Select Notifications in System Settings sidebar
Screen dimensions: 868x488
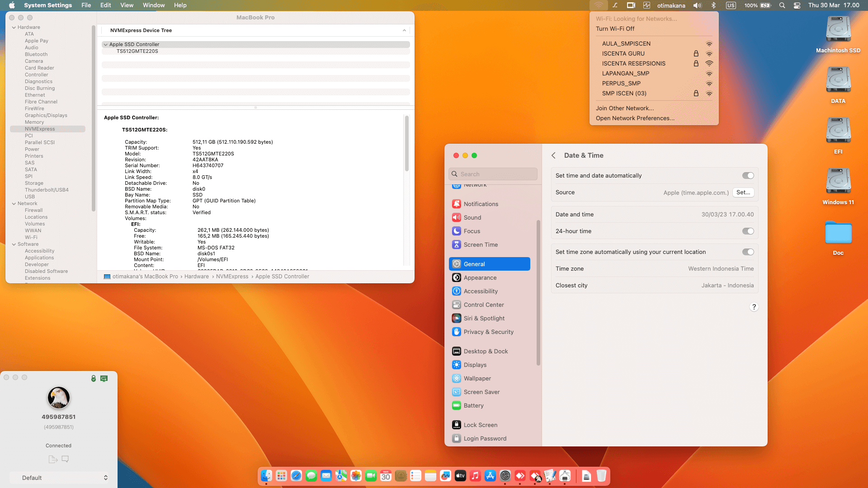click(x=481, y=204)
